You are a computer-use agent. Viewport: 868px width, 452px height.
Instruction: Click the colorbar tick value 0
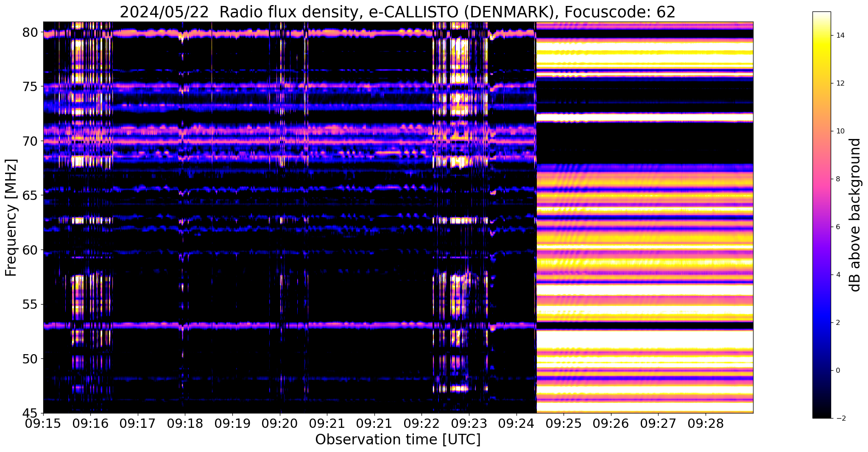(837, 371)
